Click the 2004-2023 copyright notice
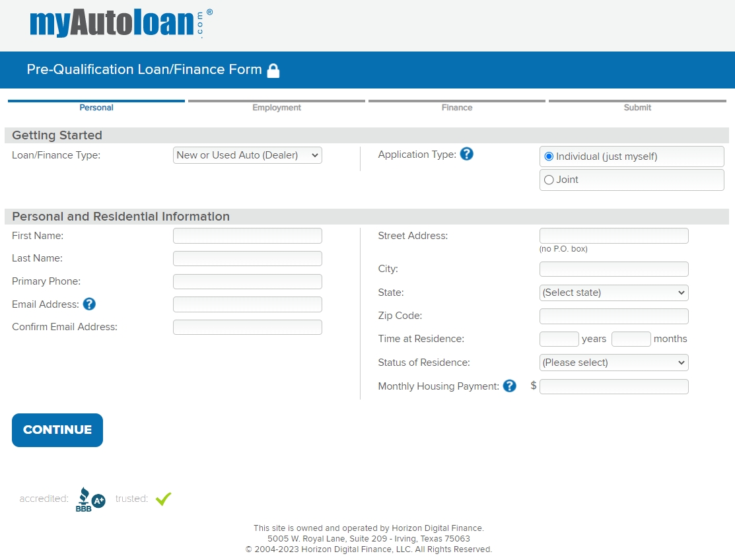 (368, 549)
